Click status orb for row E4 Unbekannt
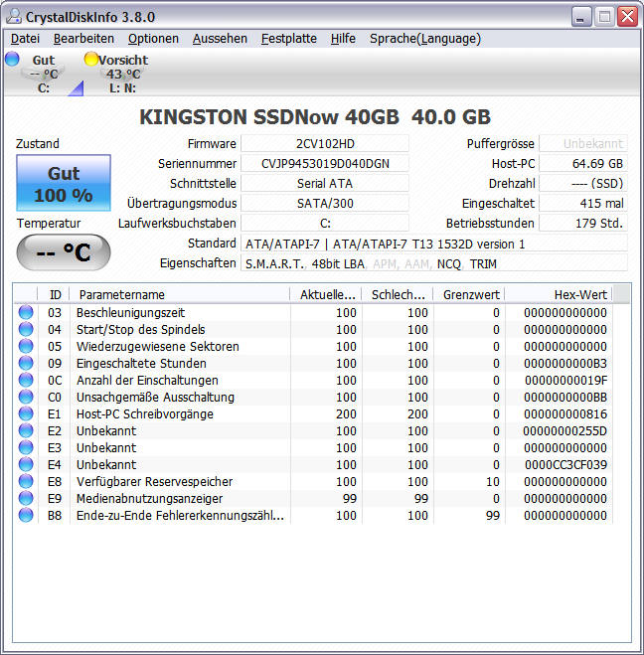644x655 pixels. coord(26,464)
